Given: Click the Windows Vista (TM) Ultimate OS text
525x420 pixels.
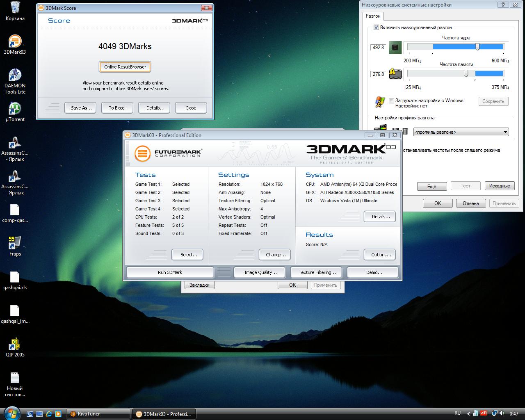Looking at the screenshot, I should click(349, 201).
